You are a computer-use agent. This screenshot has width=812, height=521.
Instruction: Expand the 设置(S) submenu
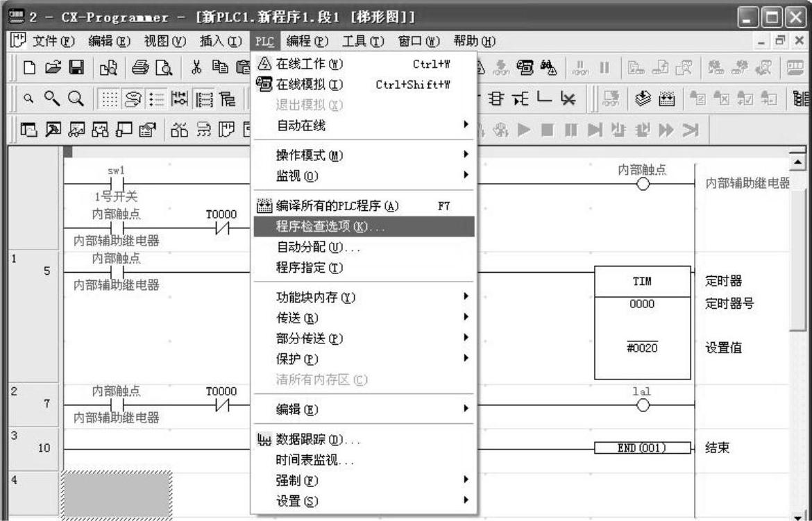(364, 502)
